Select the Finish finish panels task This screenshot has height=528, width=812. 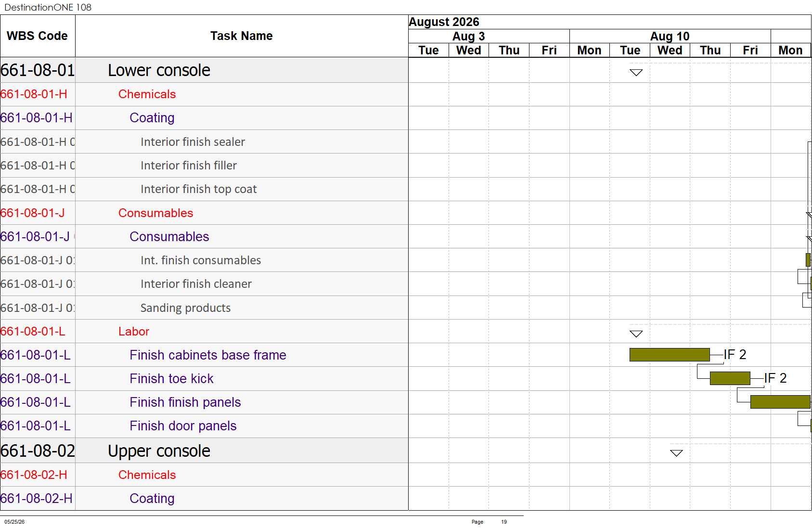pos(204,402)
